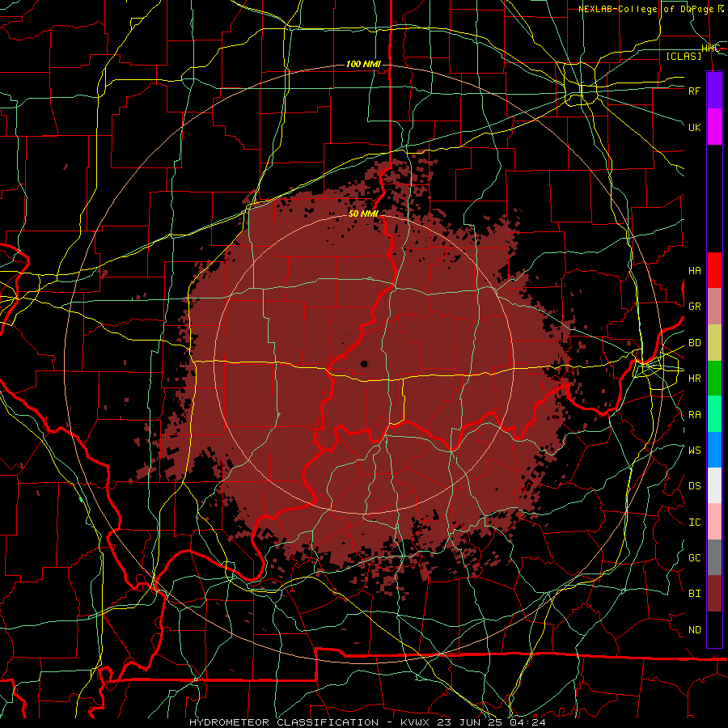This screenshot has height=728, width=728.
Task: Click the 'WS' legend label
Action: coord(694,451)
